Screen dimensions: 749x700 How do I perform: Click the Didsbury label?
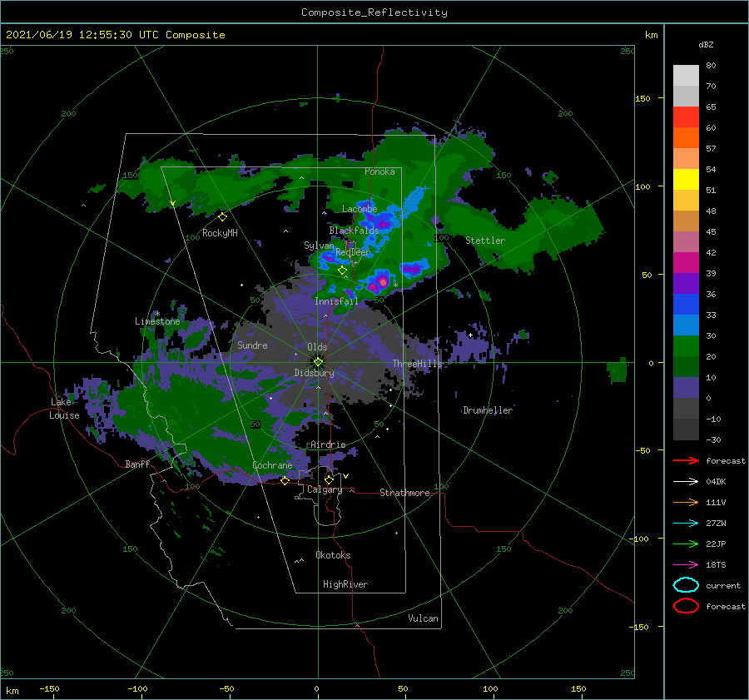pos(314,373)
